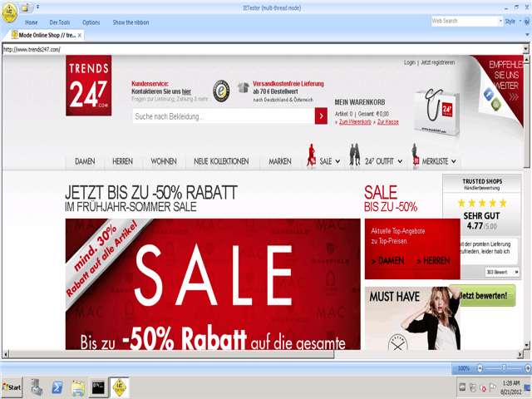Viewport: 532px width, 399px height.
Task: Open the Dev Tools menu
Action: tap(60, 22)
